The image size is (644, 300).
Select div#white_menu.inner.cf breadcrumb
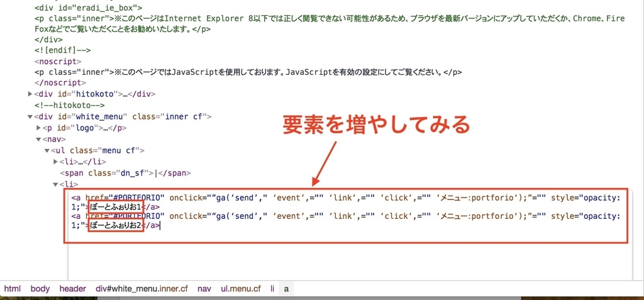click(x=142, y=289)
